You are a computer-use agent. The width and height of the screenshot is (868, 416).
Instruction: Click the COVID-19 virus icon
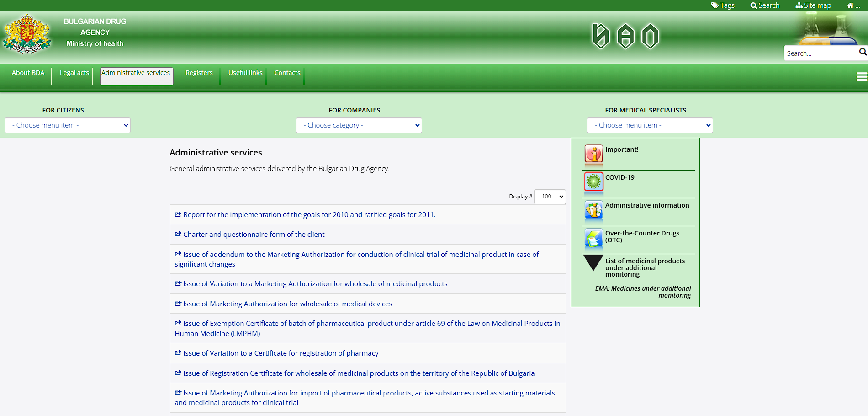(593, 181)
